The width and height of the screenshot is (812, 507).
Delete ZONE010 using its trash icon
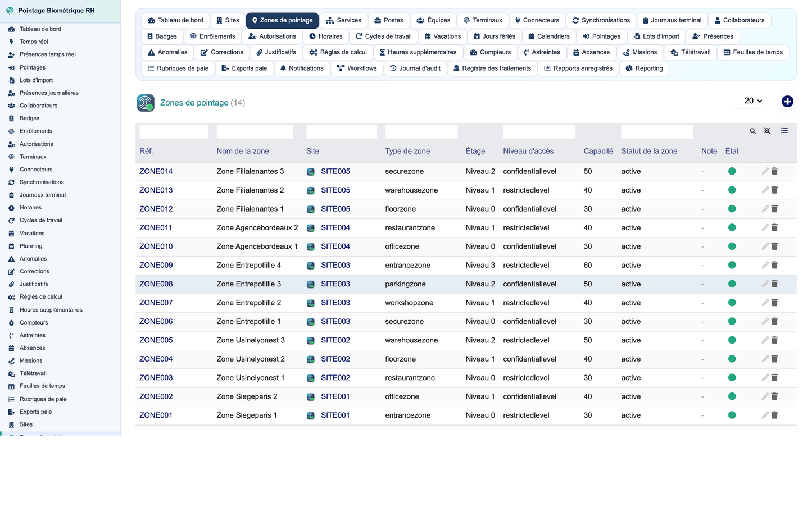tap(774, 246)
